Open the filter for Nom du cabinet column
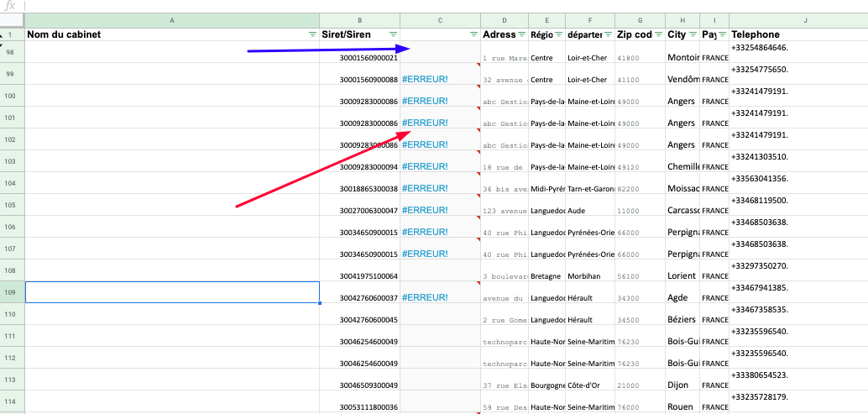Image resolution: width=868 pixels, height=414 pixels. tap(312, 34)
